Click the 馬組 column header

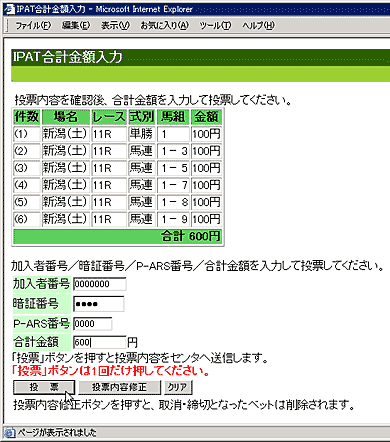(x=173, y=117)
